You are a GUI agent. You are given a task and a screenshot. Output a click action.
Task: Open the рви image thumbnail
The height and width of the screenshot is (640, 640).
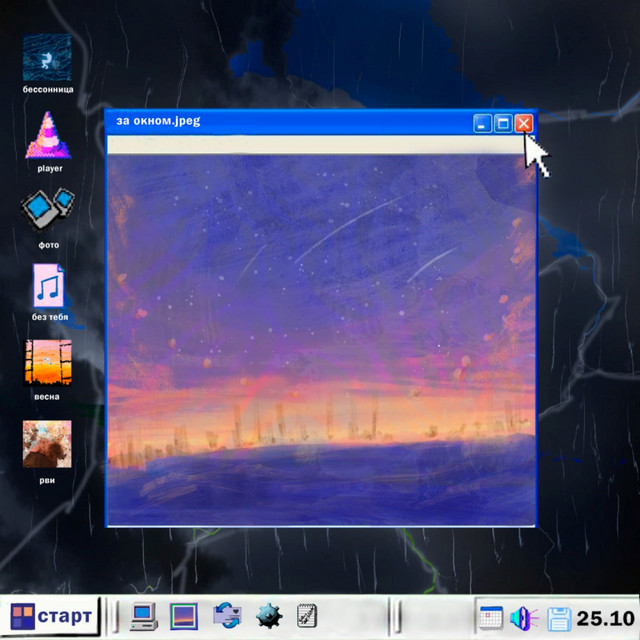(47, 445)
